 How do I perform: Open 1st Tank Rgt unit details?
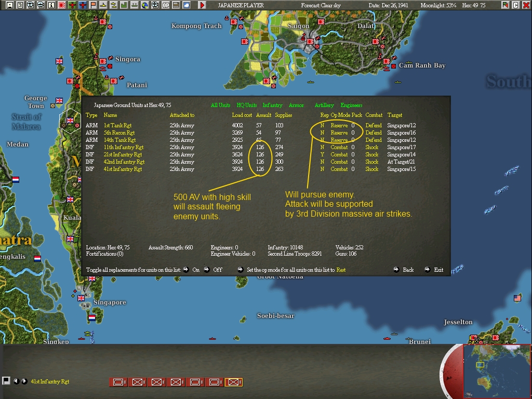(117, 126)
